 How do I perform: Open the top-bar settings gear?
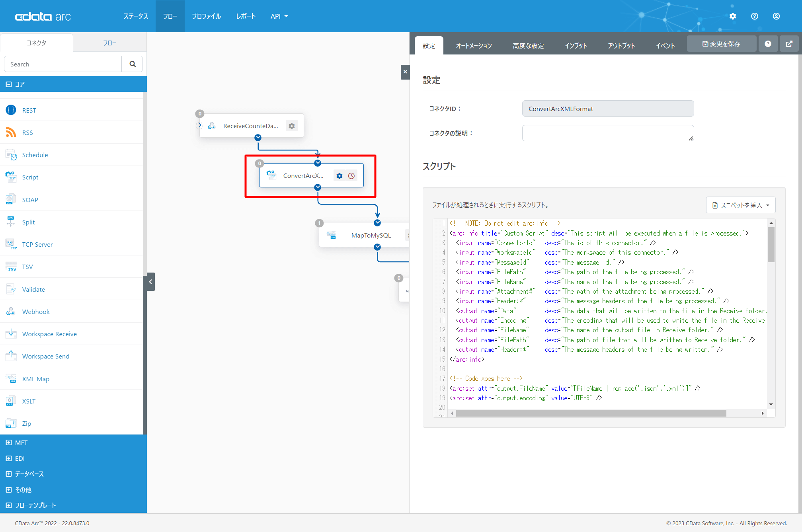pyautogui.click(x=733, y=16)
